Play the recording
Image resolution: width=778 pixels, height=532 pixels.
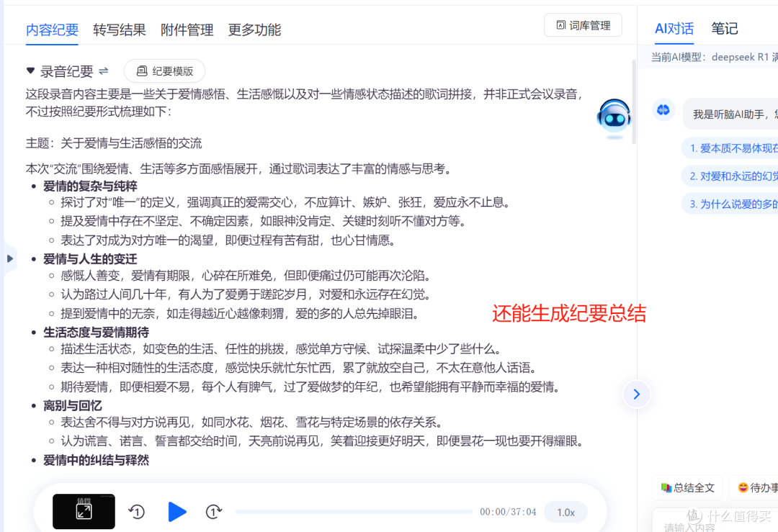click(176, 512)
